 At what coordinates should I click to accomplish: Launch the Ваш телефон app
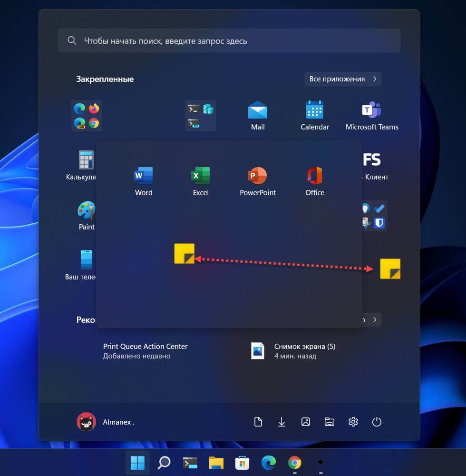coord(81,265)
